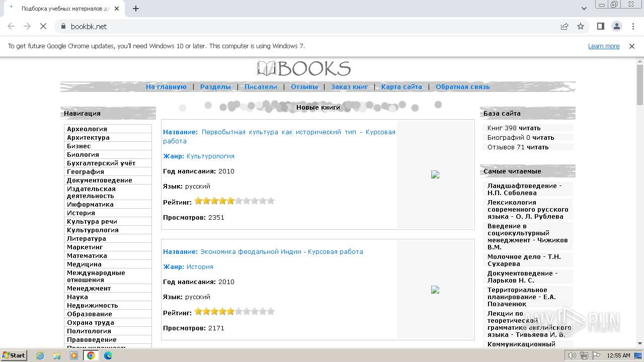The height and width of the screenshot is (362, 644).
Task: Open Первобытная культура как исторический тип book
Action: pyautogui.click(x=279, y=136)
